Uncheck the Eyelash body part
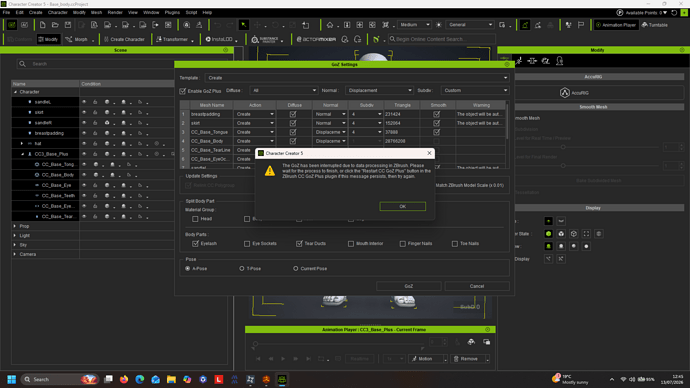Viewport: 690px width, 388px height. tap(195, 243)
